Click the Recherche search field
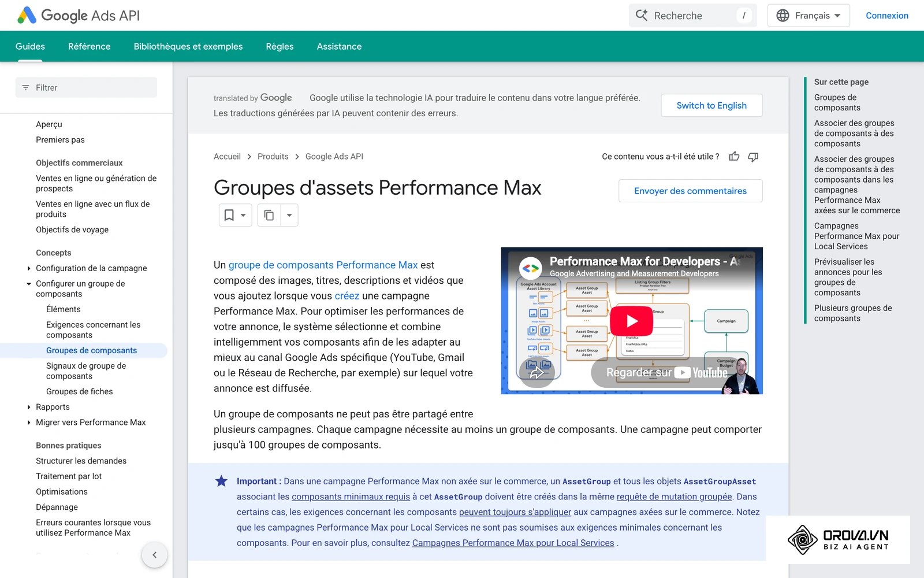Screen dimensions: 924x578 coord(692,16)
